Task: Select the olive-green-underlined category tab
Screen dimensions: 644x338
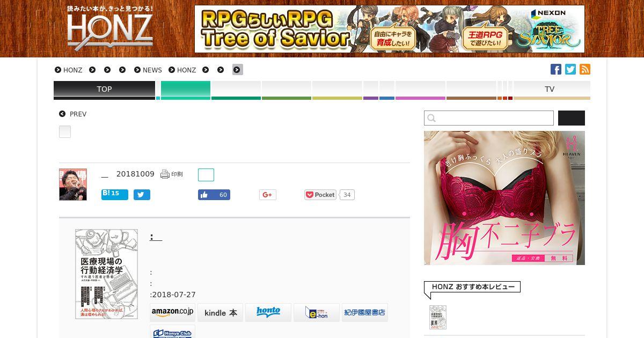Action: 287,90
